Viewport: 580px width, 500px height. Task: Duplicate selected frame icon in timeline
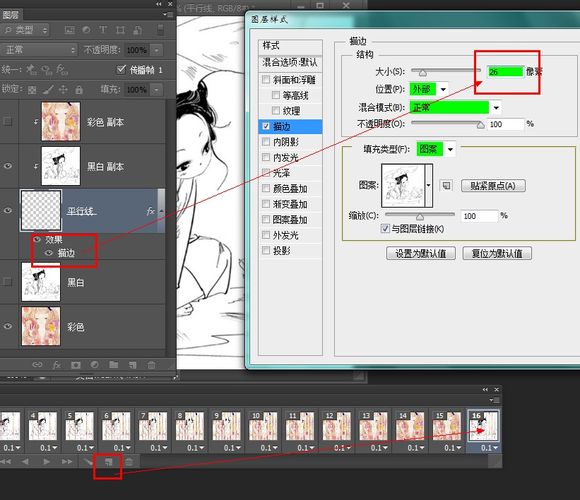point(108,462)
